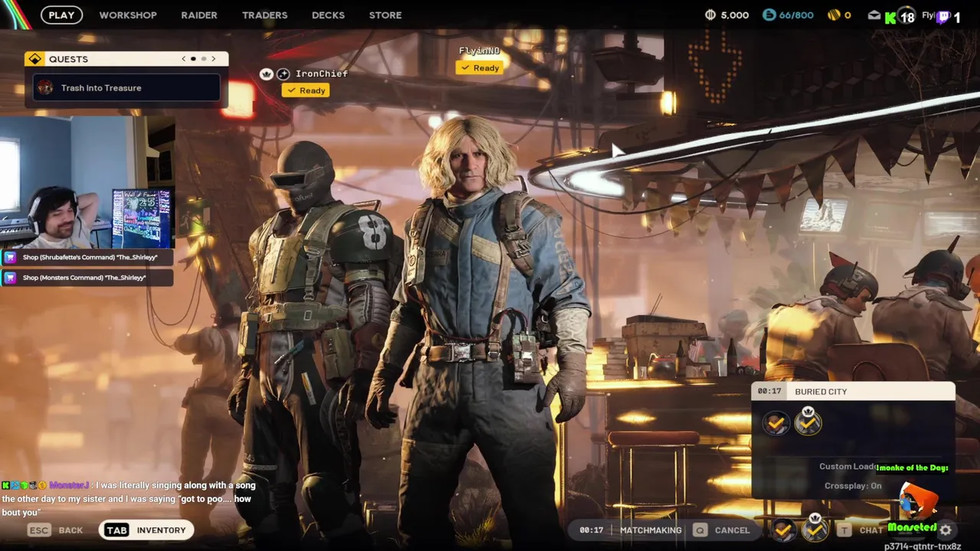Toggle IronChief's Ready status

(306, 90)
